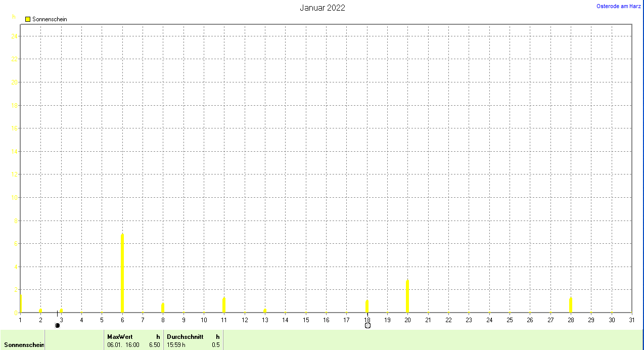Click the Durchschnitt column header
This screenshot has width=644, height=350.
click(x=185, y=336)
